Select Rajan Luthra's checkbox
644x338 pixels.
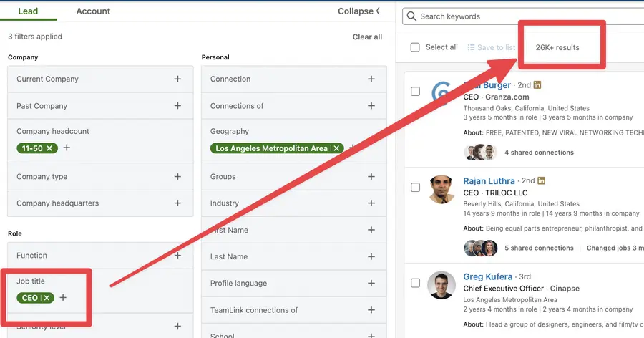[x=415, y=187]
